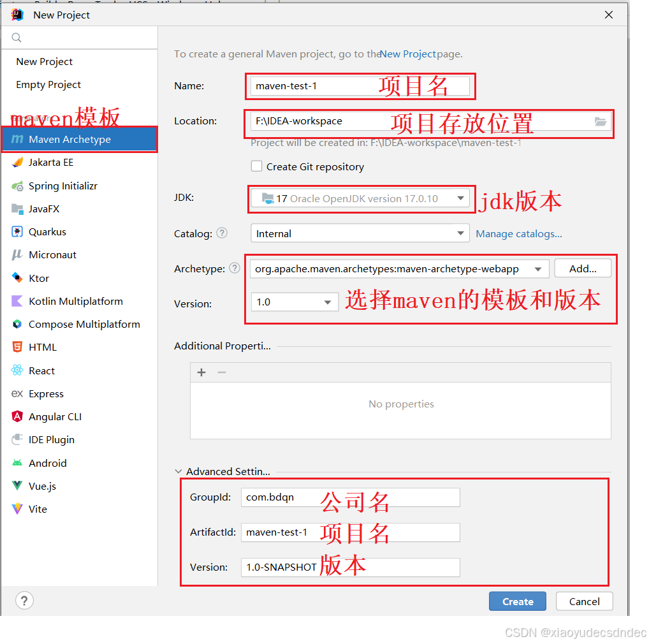The width and height of the screenshot is (649, 644).
Task: Select Empty Project in sidebar
Action: click(48, 85)
